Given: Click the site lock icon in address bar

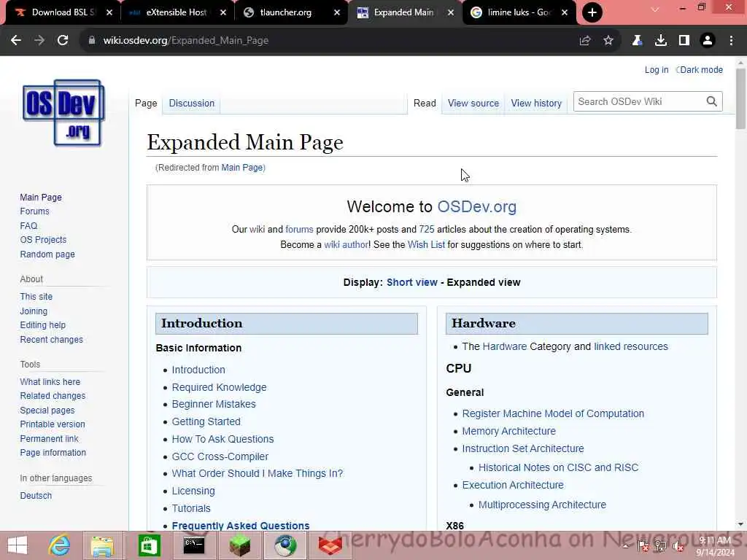Looking at the screenshot, I should (x=91, y=41).
